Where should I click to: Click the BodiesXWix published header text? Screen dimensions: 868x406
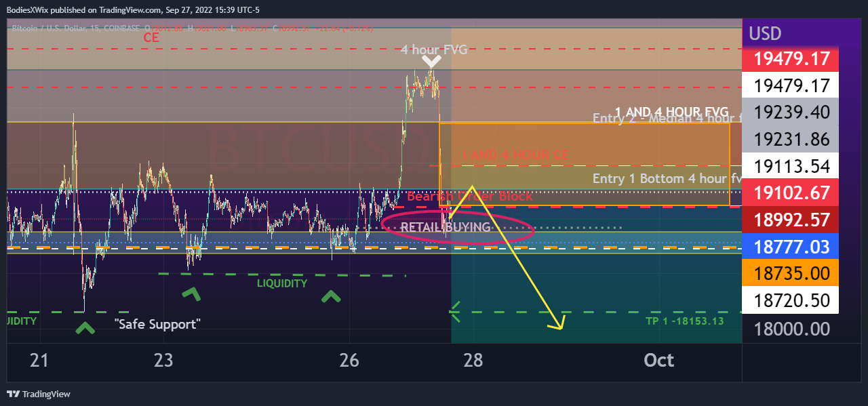click(x=133, y=9)
